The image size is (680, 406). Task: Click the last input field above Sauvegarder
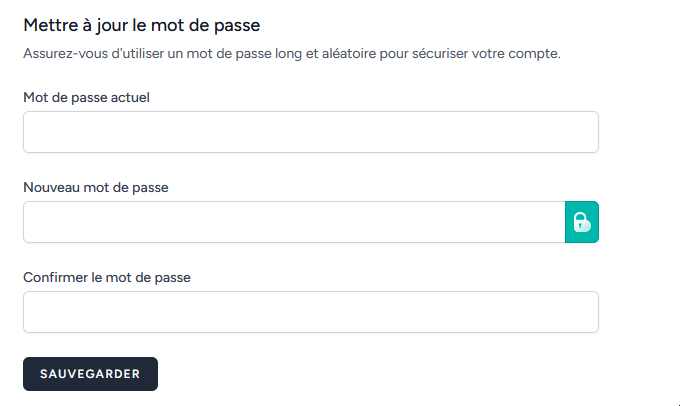(310, 312)
